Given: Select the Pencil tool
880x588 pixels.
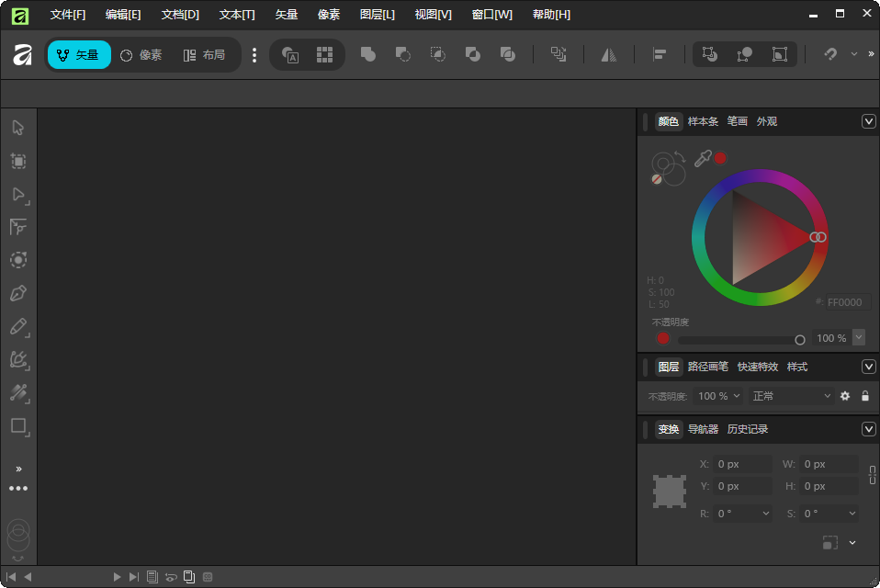Looking at the screenshot, I should (x=18, y=326).
